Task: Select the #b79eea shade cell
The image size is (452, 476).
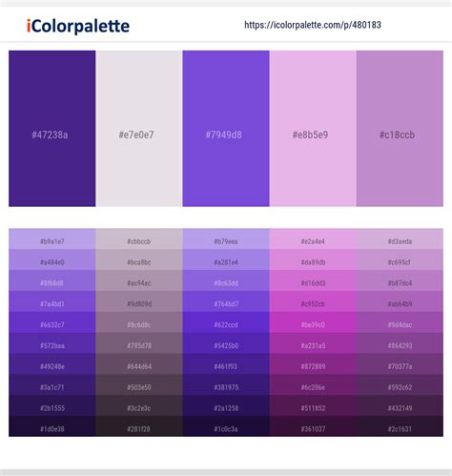Action: [x=226, y=239]
